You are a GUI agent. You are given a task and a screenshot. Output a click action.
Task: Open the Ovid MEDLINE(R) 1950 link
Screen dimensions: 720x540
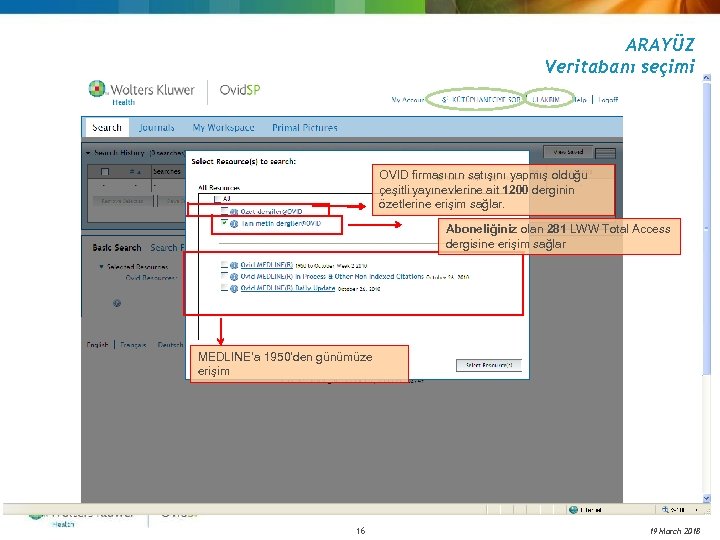point(267,265)
